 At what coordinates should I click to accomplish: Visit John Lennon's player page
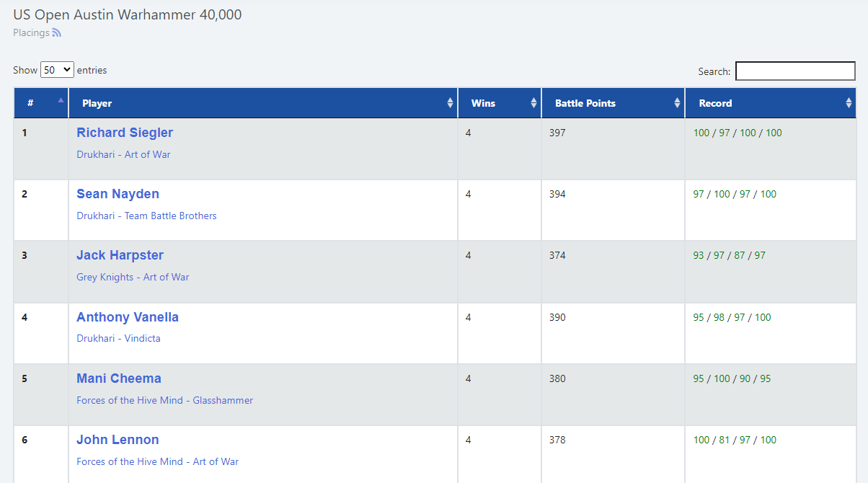(118, 440)
